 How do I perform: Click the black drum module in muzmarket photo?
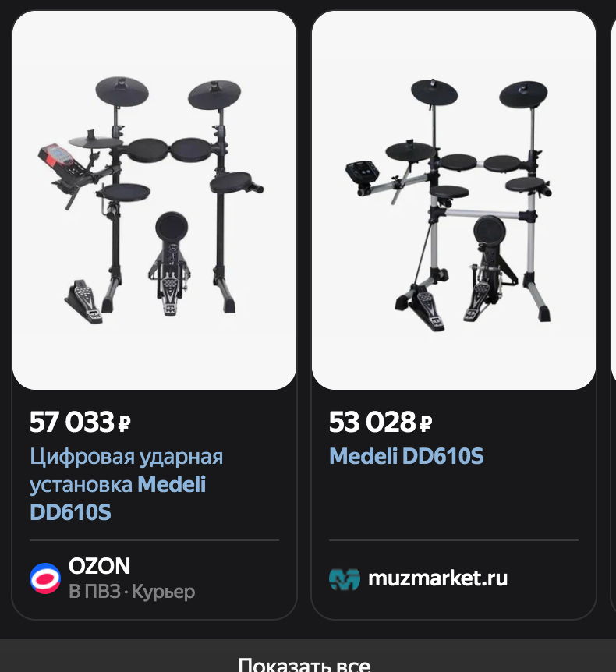click(363, 172)
